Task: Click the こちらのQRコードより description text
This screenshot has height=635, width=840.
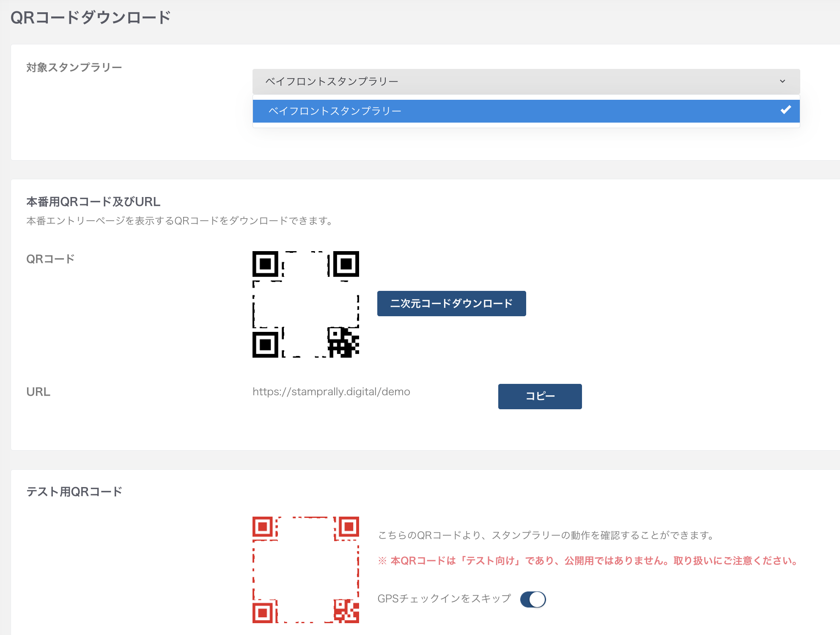Action: [546, 535]
